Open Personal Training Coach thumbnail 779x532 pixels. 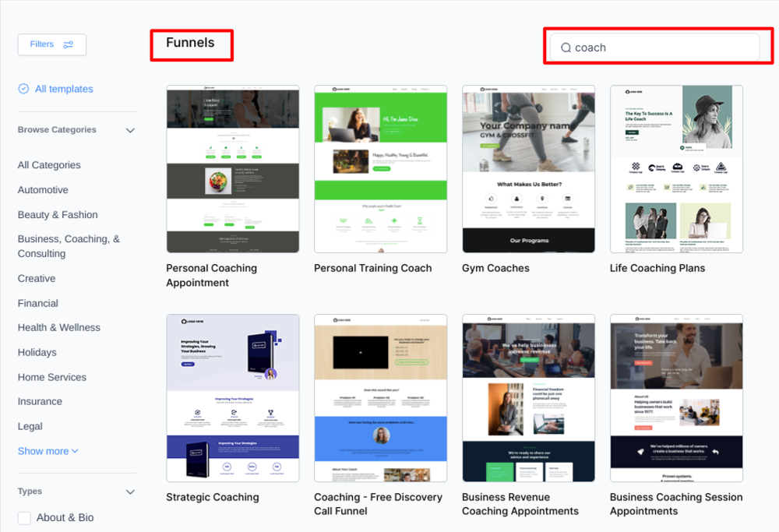pos(381,169)
